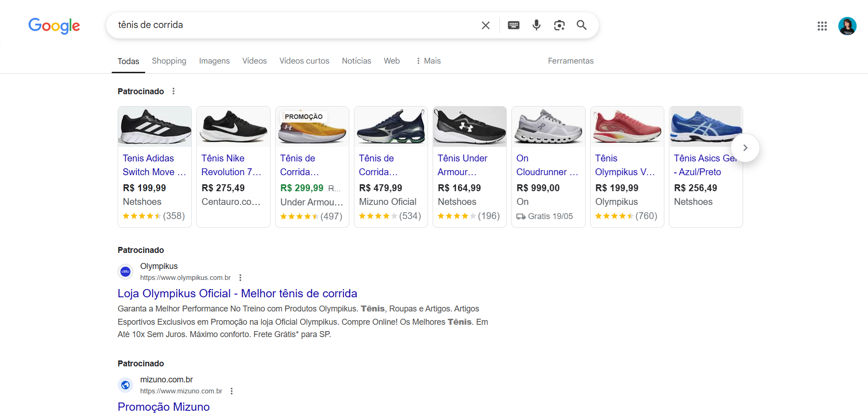The height and width of the screenshot is (413, 868).
Task: Select the Todas tab
Action: (128, 61)
